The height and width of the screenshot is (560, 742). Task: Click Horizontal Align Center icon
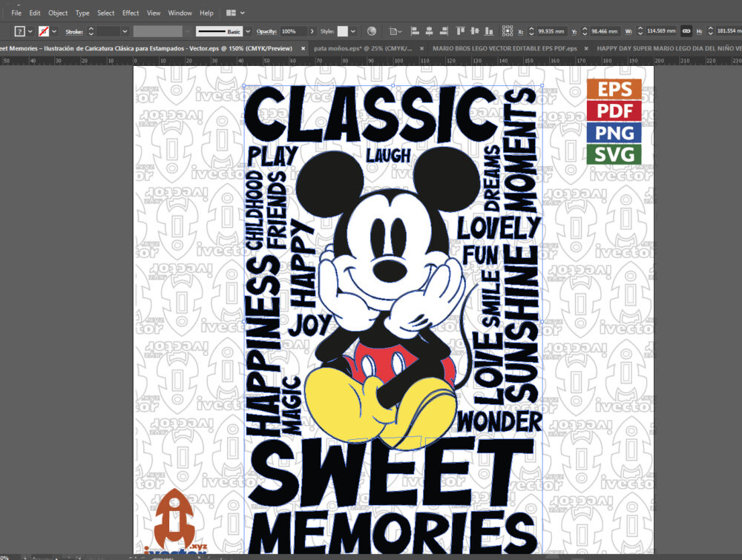tap(429, 31)
